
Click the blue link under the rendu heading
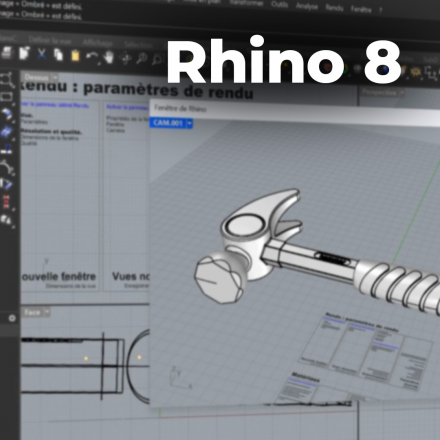click(55, 105)
